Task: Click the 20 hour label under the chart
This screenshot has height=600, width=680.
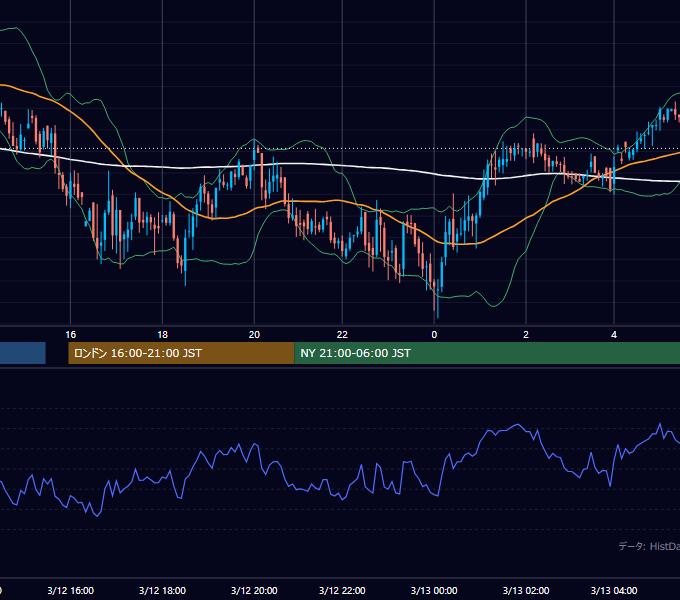Action: click(254, 335)
